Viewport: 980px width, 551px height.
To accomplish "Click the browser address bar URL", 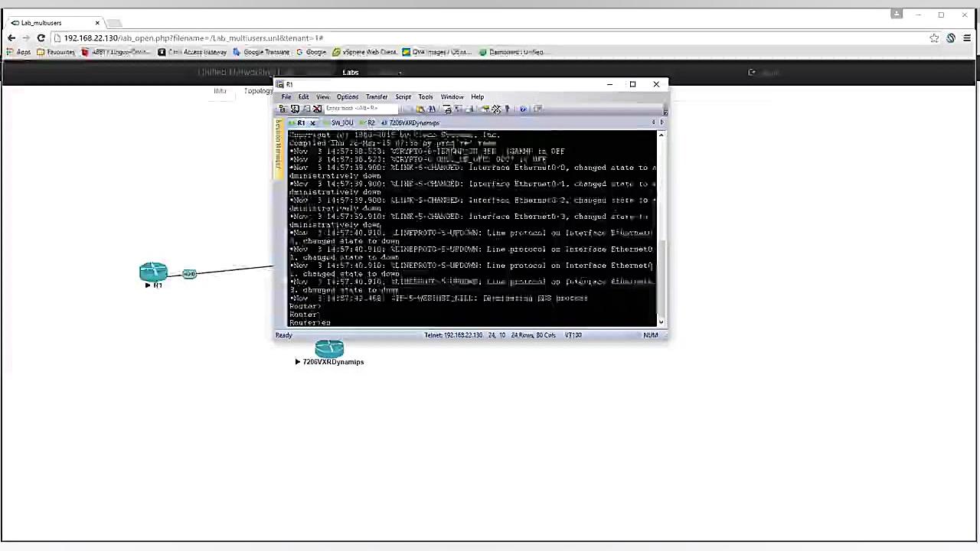I will (x=193, y=38).
